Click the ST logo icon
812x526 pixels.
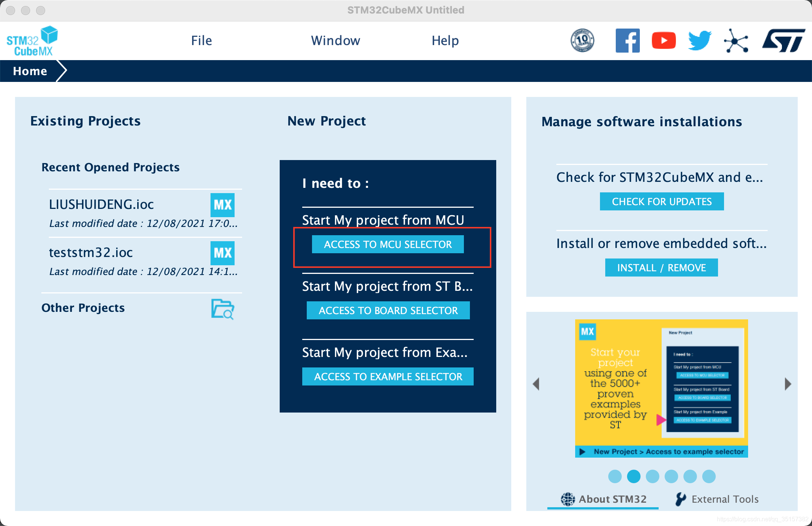(784, 41)
